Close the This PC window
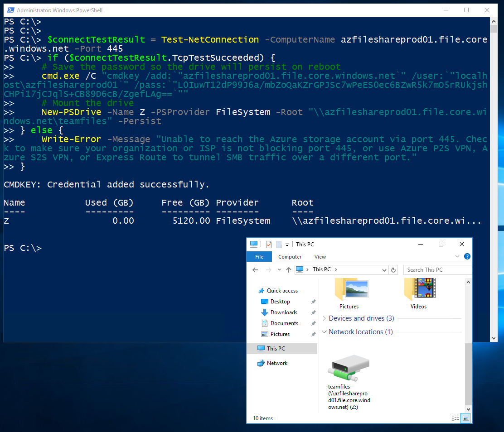 [x=462, y=244]
